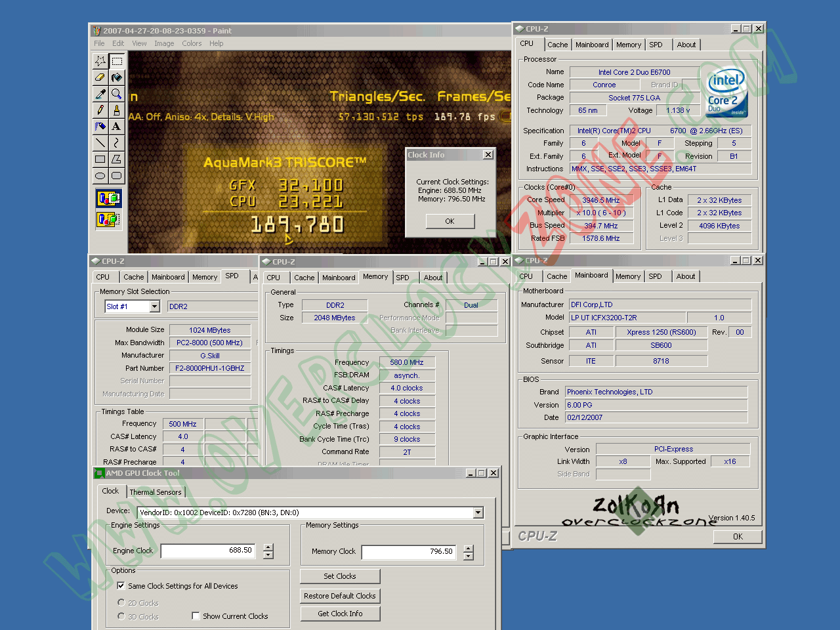Choose the Rounded Rectangle tool
This screenshot has height=630, width=840.
tap(117, 176)
